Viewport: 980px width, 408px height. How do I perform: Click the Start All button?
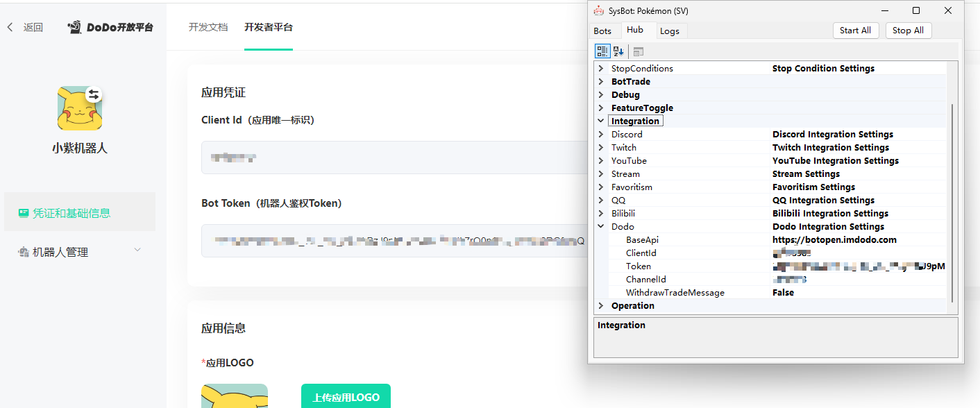[x=856, y=30]
